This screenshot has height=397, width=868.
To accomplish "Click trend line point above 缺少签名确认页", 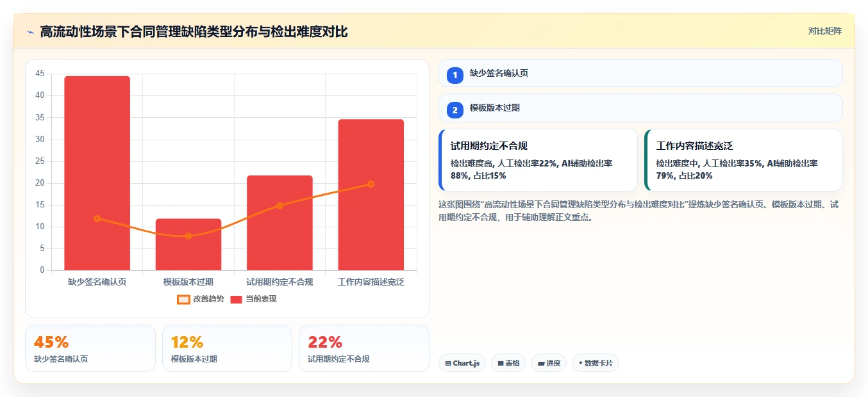I will pos(97,218).
